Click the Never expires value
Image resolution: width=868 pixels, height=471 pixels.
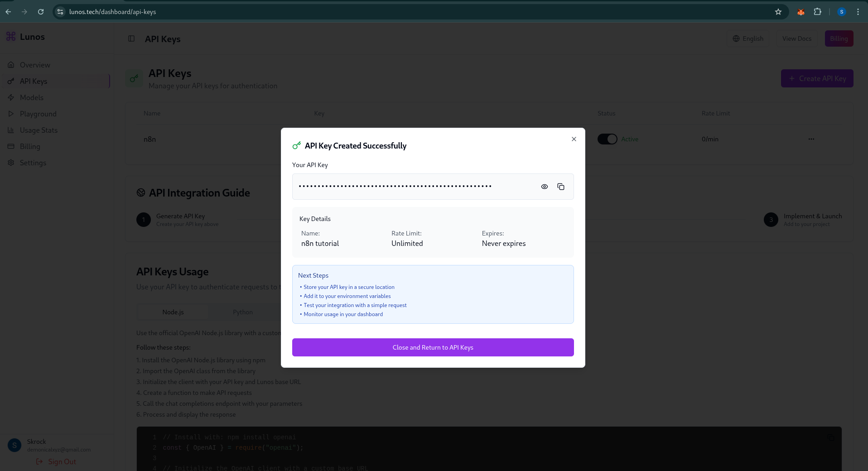504,243
